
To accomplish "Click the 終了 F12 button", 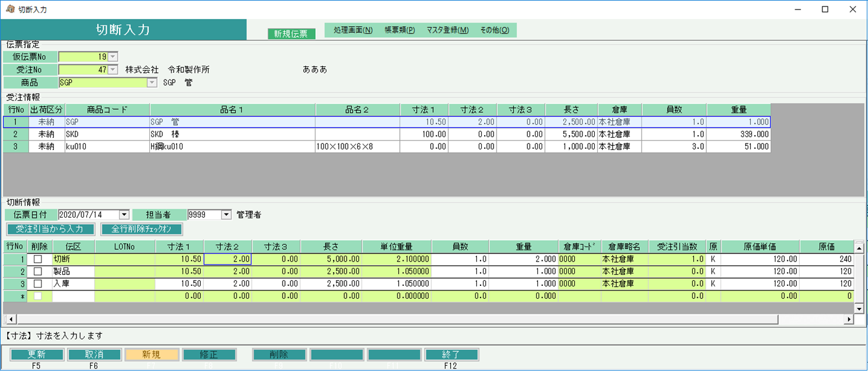I will 451,355.
